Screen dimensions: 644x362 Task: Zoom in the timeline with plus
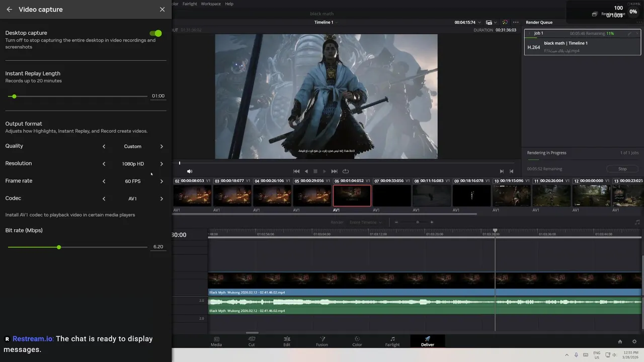(x=432, y=222)
